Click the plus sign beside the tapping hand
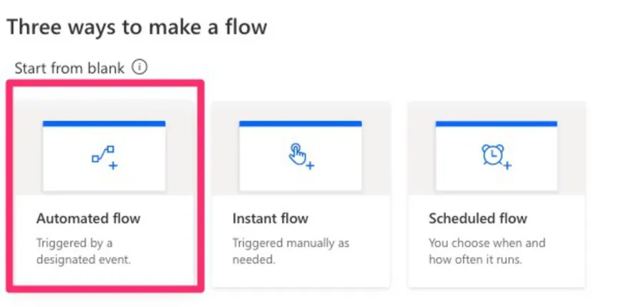The image size is (644, 307). [x=311, y=166]
